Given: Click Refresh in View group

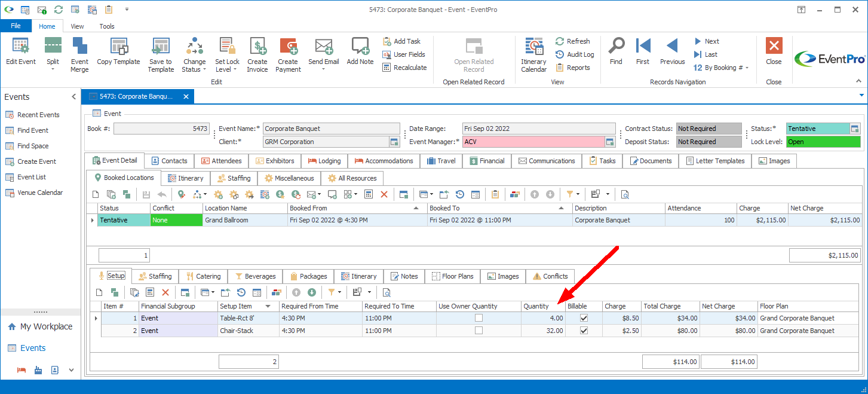Looking at the screenshot, I should tap(572, 41).
